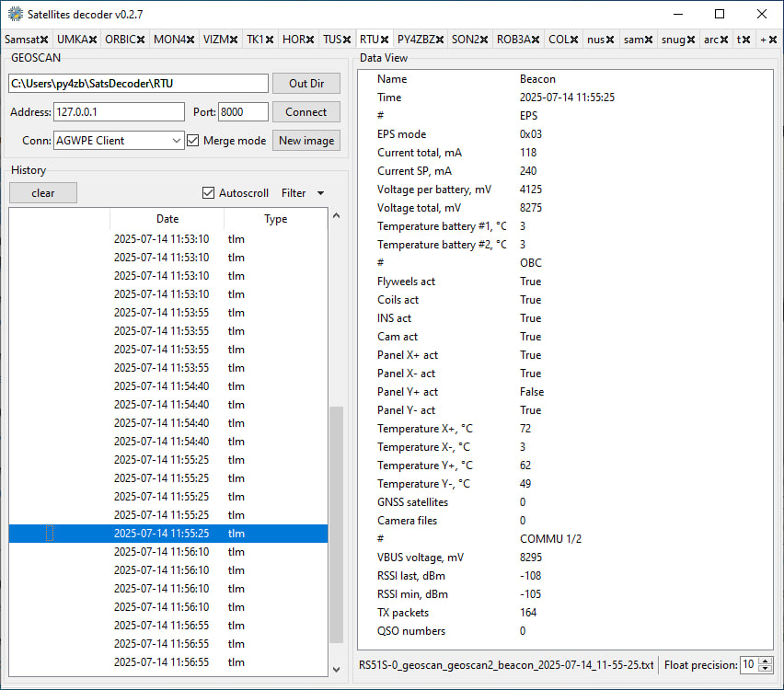Click the 'Temperature X+, °C' row
This screenshot has height=690, width=784.
tap(565, 429)
